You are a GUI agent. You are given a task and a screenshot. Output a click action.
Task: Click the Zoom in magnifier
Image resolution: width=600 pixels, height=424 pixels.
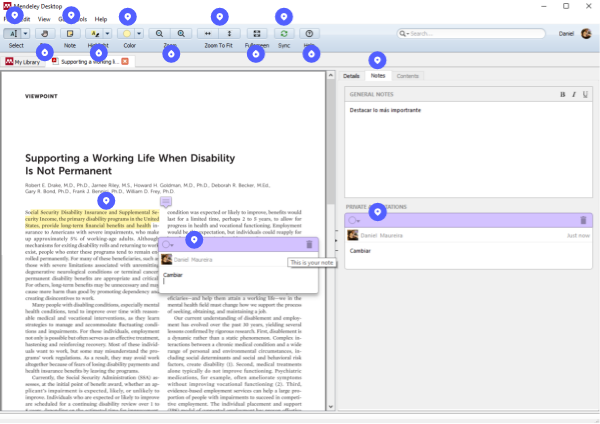[180, 33]
